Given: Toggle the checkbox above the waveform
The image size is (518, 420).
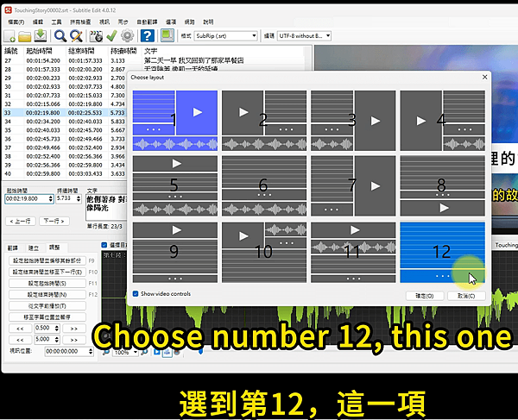Looking at the screenshot, I should coord(104,245).
